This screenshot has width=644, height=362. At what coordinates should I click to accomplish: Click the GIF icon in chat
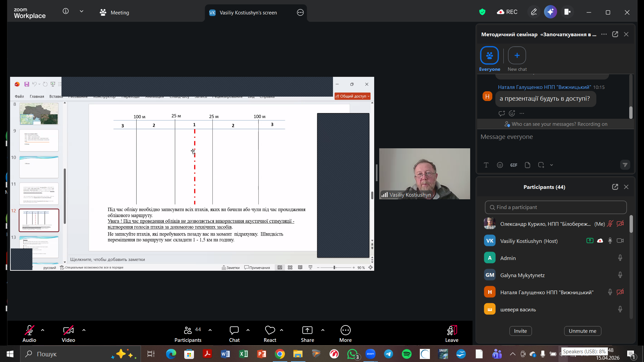point(513,165)
